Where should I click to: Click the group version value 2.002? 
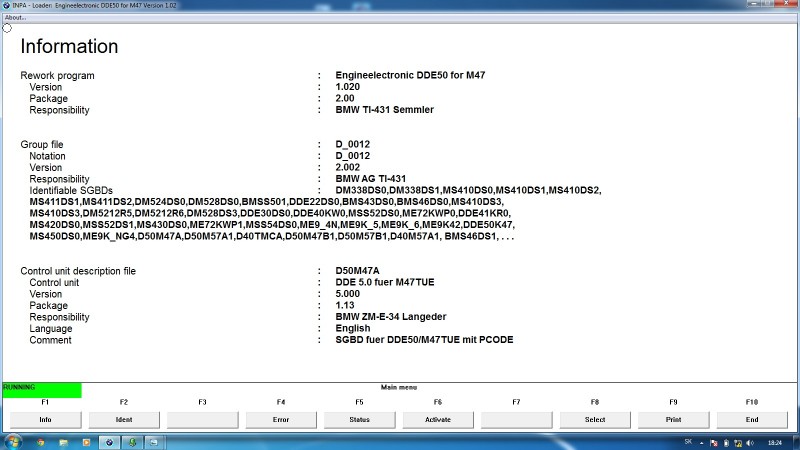coord(347,167)
